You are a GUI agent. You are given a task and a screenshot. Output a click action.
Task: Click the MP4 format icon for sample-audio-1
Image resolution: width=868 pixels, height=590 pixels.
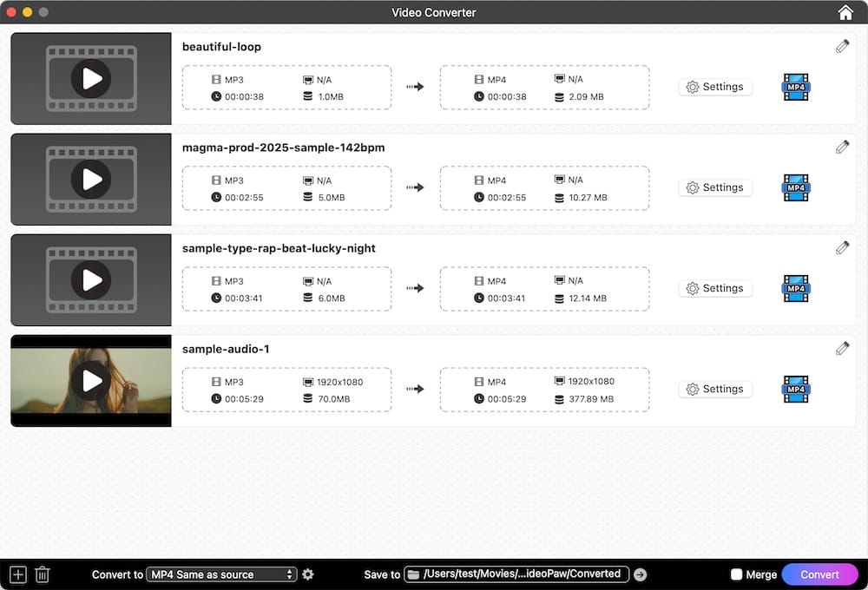795,389
